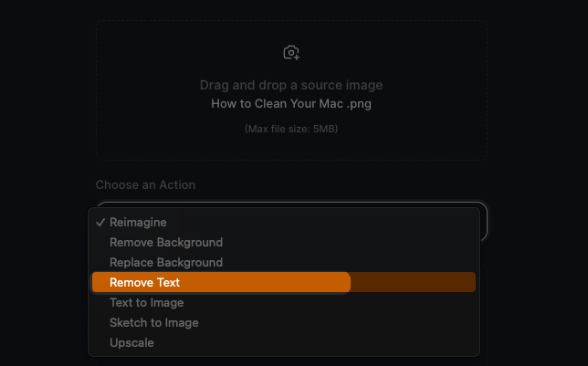Pick Upscale from the action list
Screen dimensions: 588x366
click(131, 343)
